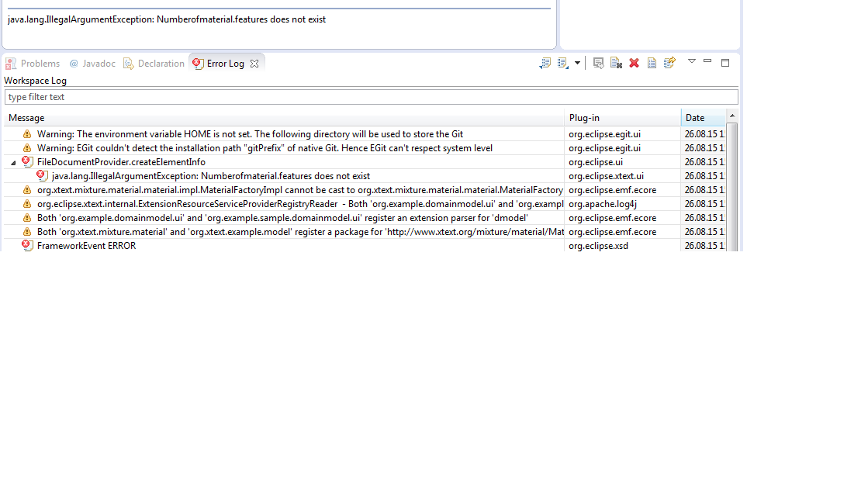The width and height of the screenshot is (868, 484).
Task: Click the error icon beside FrameworkEvent ERROR
Action: [27, 245]
